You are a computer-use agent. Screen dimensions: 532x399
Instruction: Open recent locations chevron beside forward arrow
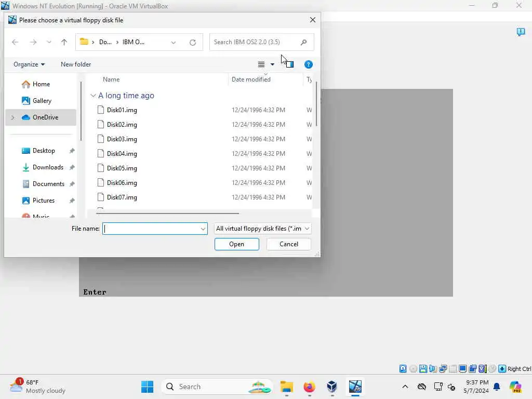pos(49,42)
